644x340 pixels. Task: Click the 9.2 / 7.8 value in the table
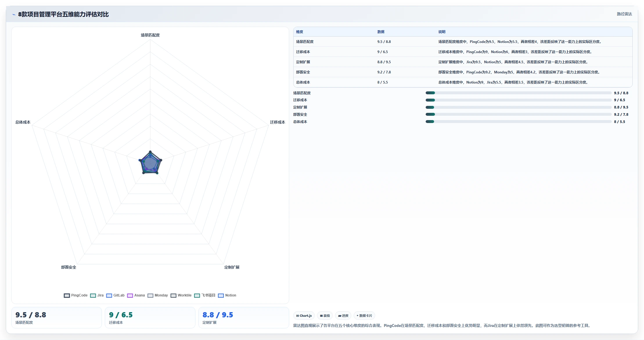point(384,72)
